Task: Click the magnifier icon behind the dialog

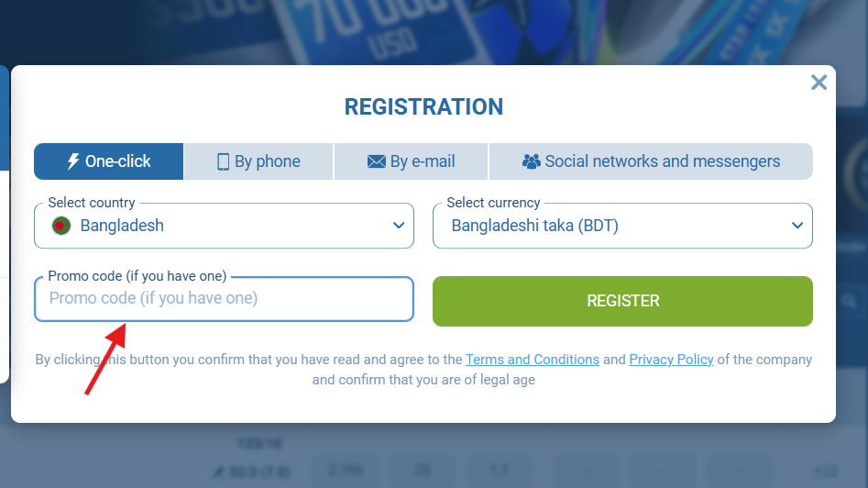Action: coord(850,300)
